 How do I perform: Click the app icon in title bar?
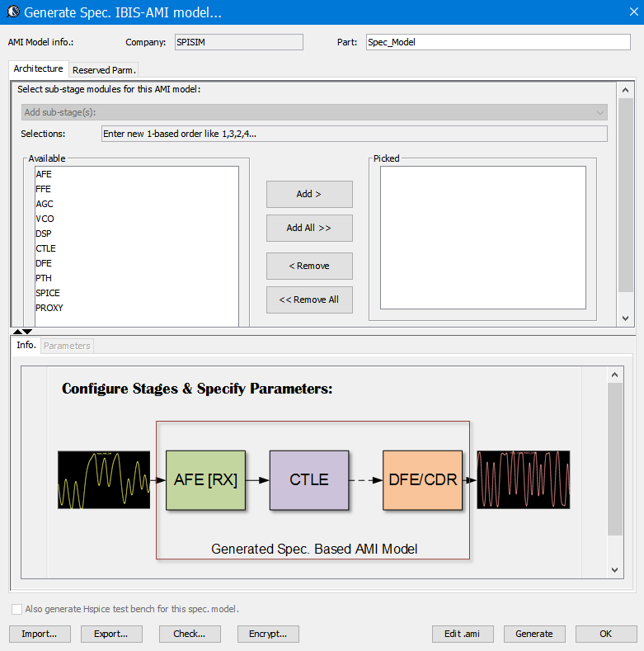[12, 12]
